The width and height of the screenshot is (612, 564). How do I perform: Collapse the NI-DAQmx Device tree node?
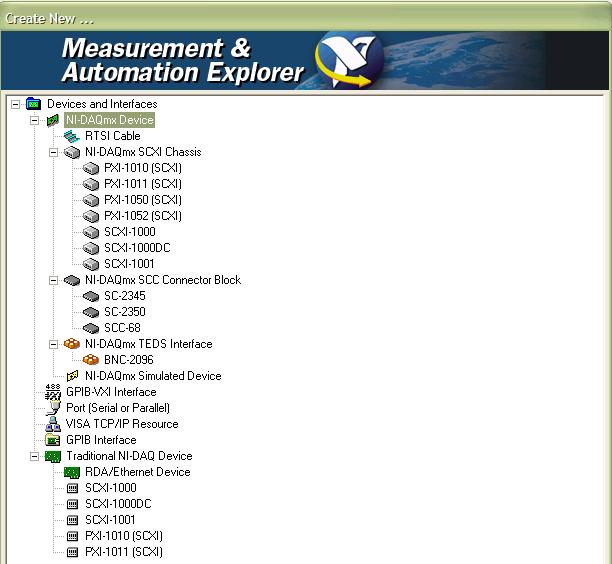34,120
